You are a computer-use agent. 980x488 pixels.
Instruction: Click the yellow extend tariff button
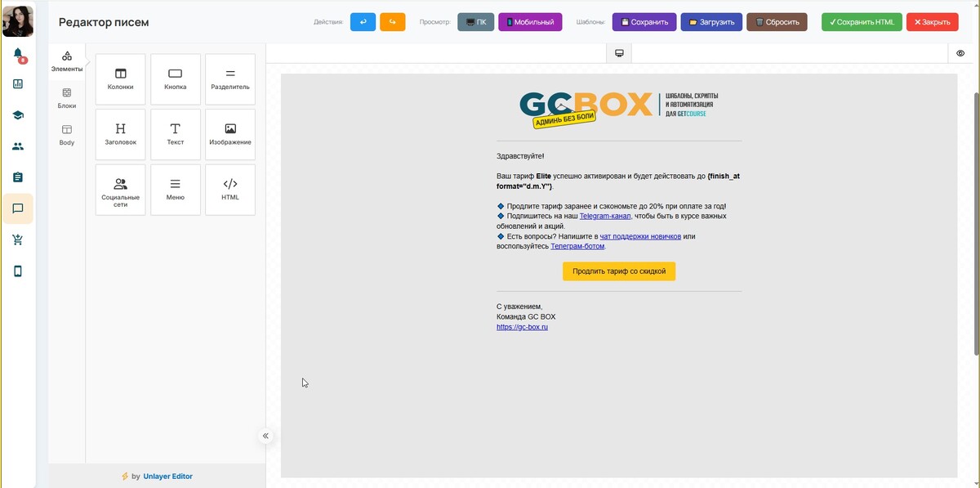pos(618,271)
